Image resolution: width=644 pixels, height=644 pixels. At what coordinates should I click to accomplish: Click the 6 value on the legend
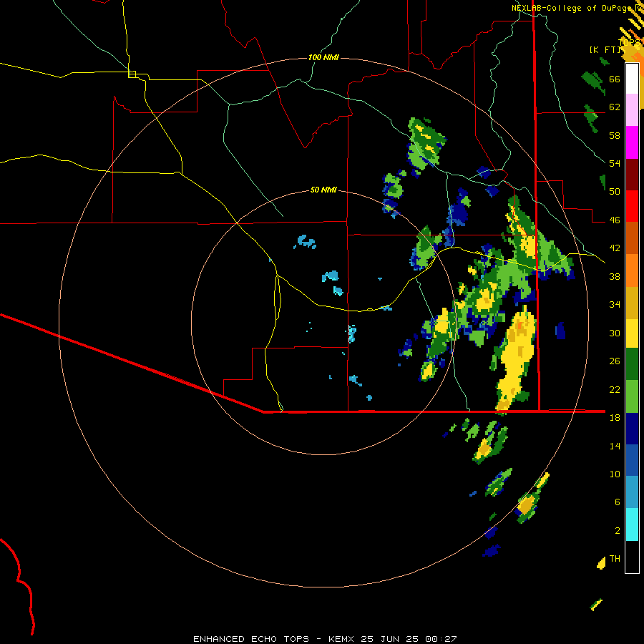point(618,502)
